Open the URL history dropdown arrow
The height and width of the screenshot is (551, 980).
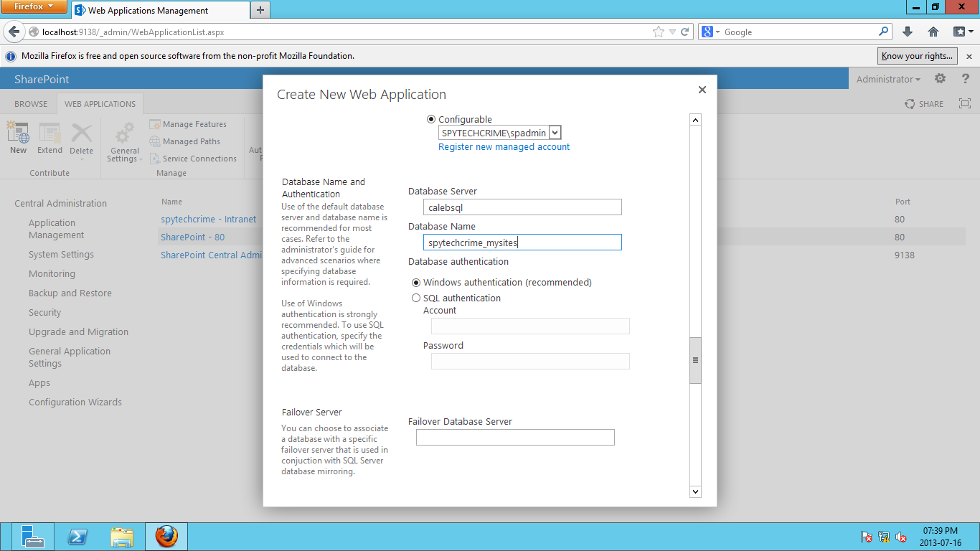[x=672, y=32]
